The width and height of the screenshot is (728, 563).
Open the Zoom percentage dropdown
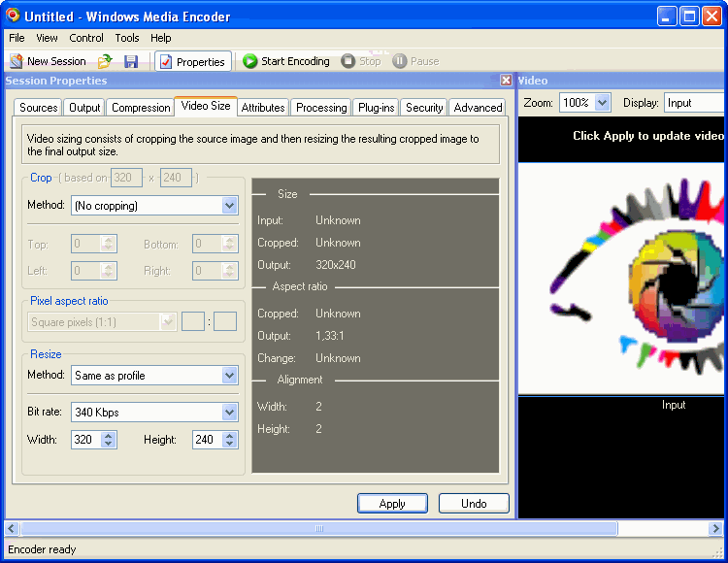click(x=602, y=103)
